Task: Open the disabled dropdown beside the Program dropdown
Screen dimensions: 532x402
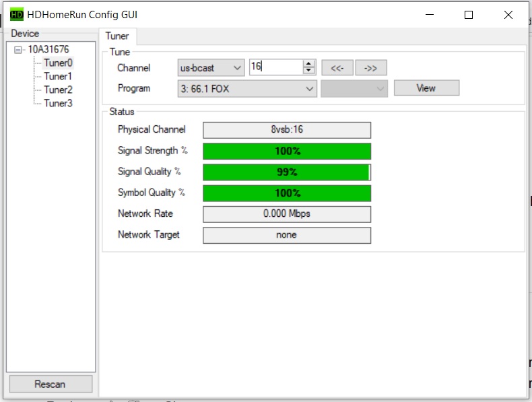Action: coord(354,88)
